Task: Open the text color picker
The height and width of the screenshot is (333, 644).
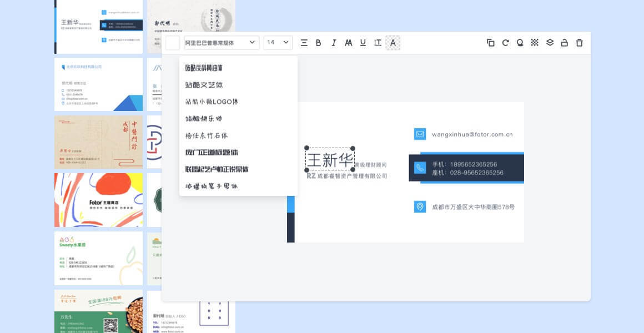Action: 393,43
